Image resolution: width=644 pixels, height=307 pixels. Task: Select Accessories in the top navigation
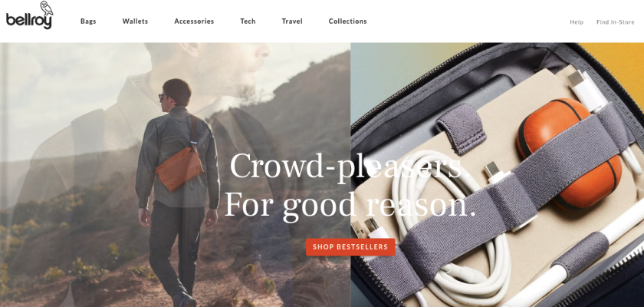(x=194, y=21)
